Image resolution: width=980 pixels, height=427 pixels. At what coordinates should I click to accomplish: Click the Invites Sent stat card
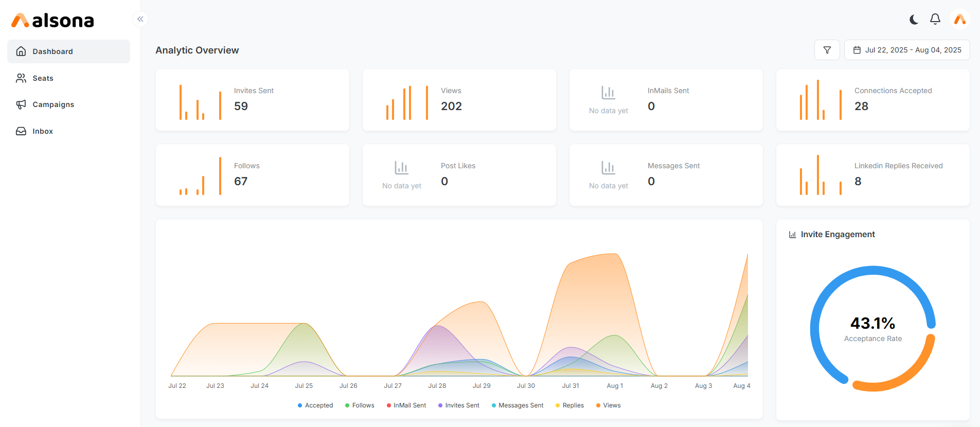pos(253,100)
